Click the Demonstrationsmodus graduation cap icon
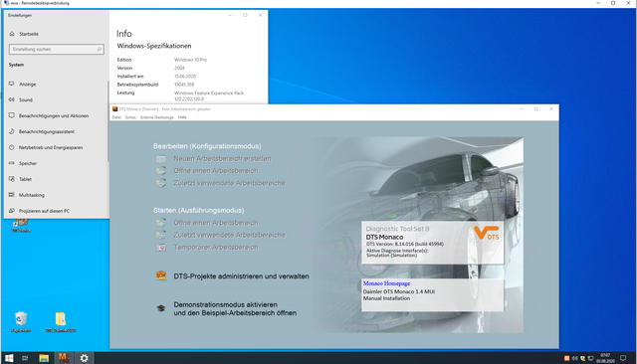The image size is (637, 364). coord(161,308)
